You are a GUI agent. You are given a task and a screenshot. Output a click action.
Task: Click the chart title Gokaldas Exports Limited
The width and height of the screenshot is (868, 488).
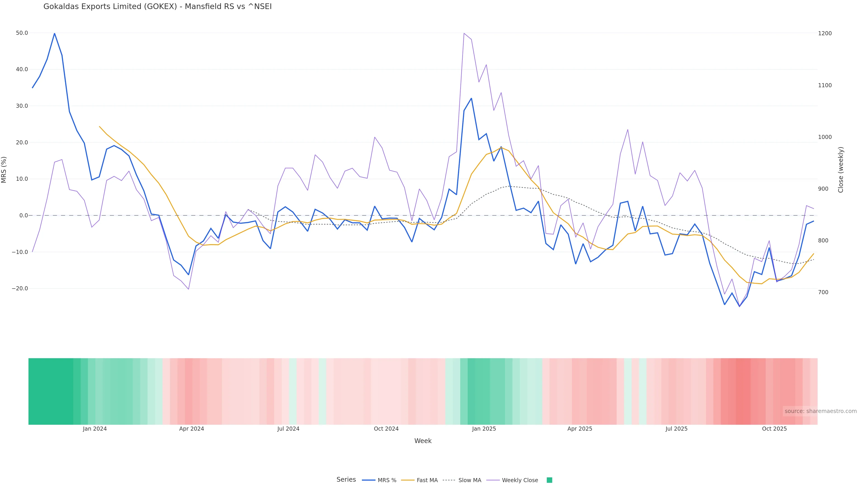coord(157,7)
